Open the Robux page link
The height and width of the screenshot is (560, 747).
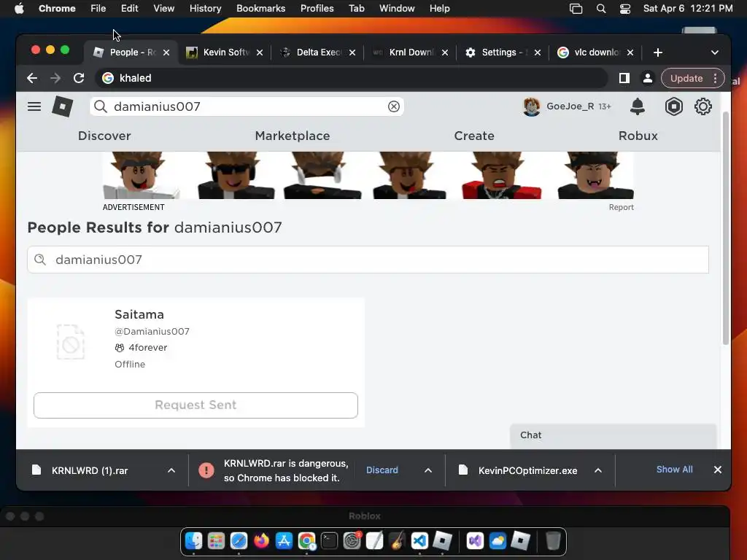pyautogui.click(x=638, y=136)
